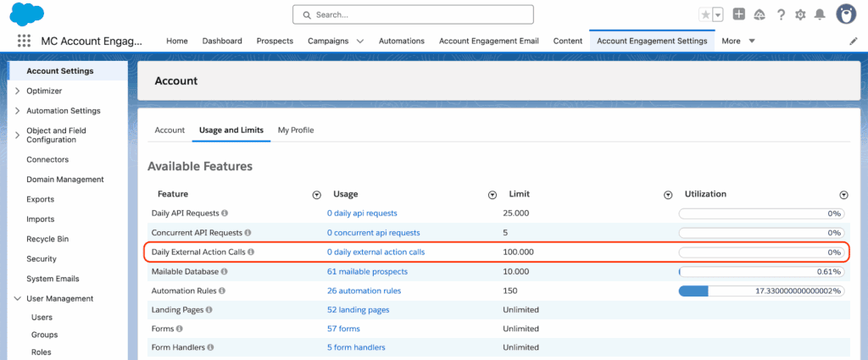The height and width of the screenshot is (360, 868).
Task: Open Connectors in the sidebar
Action: 47,159
